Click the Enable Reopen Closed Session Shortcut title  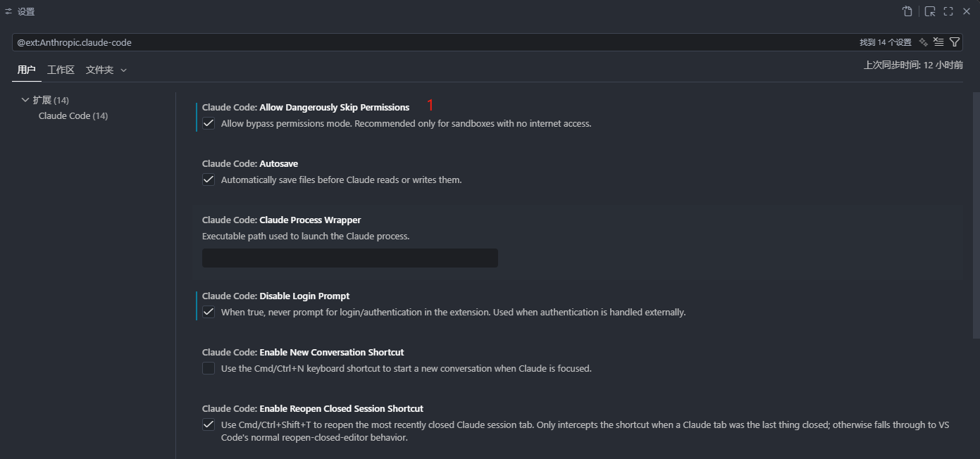[313, 408]
